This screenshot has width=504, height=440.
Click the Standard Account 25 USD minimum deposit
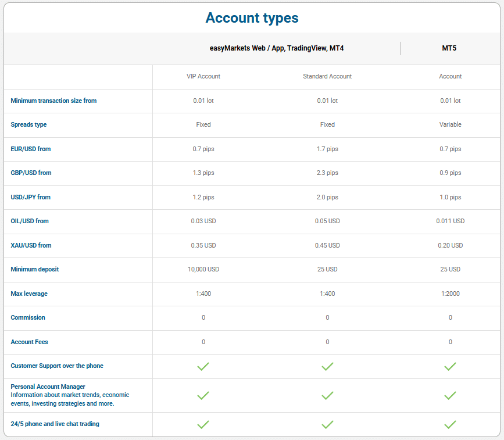point(327,269)
